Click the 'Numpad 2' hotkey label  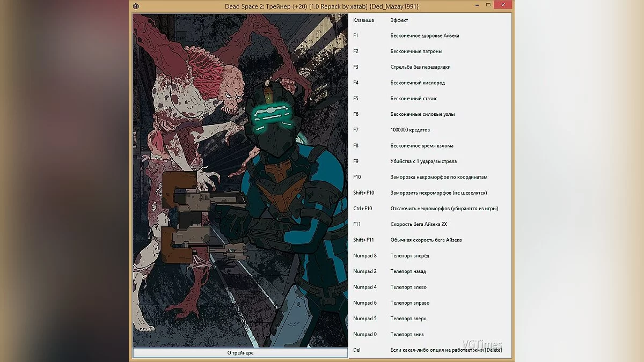coord(365,271)
